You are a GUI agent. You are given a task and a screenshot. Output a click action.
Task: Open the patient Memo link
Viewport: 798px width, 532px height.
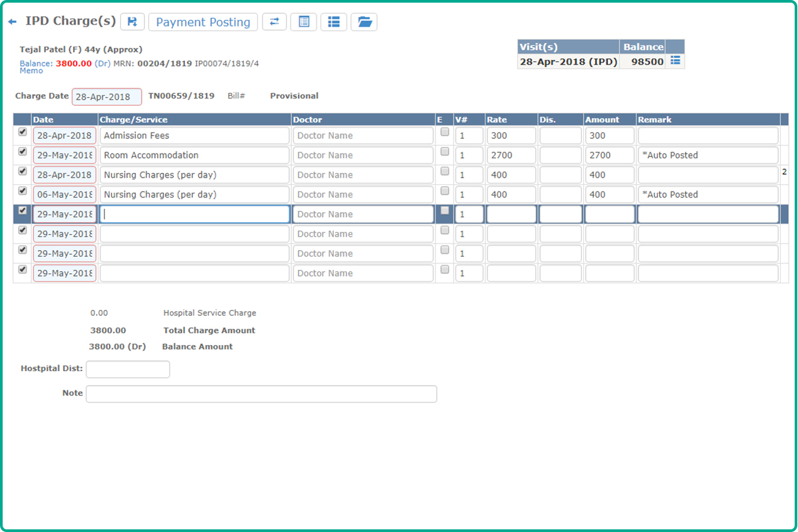click(x=31, y=70)
